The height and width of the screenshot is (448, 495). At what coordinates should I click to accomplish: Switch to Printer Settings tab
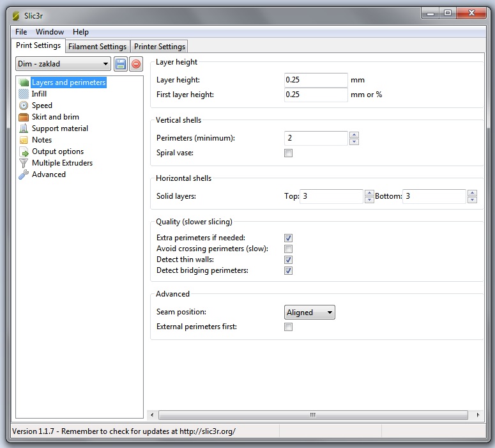coord(160,47)
